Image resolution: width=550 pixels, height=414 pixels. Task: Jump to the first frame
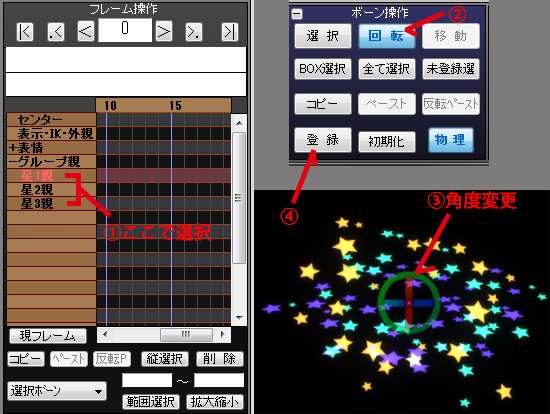(x=25, y=32)
